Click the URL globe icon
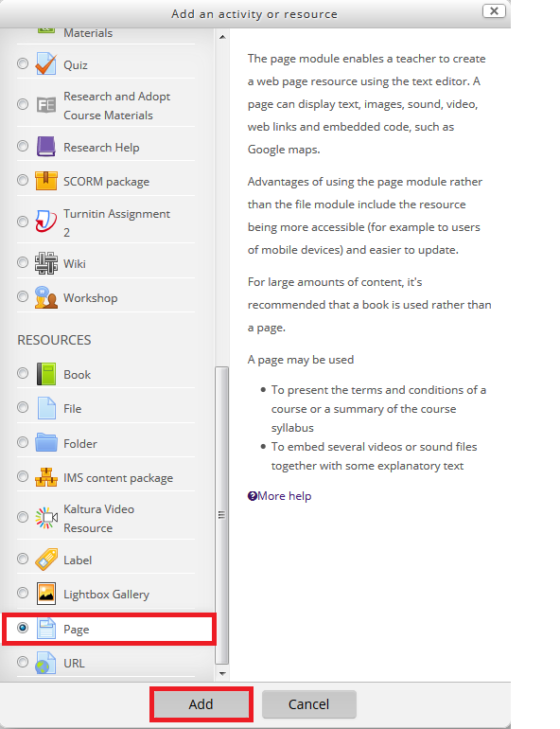This screenshot has width=560, height=729. 46,663
